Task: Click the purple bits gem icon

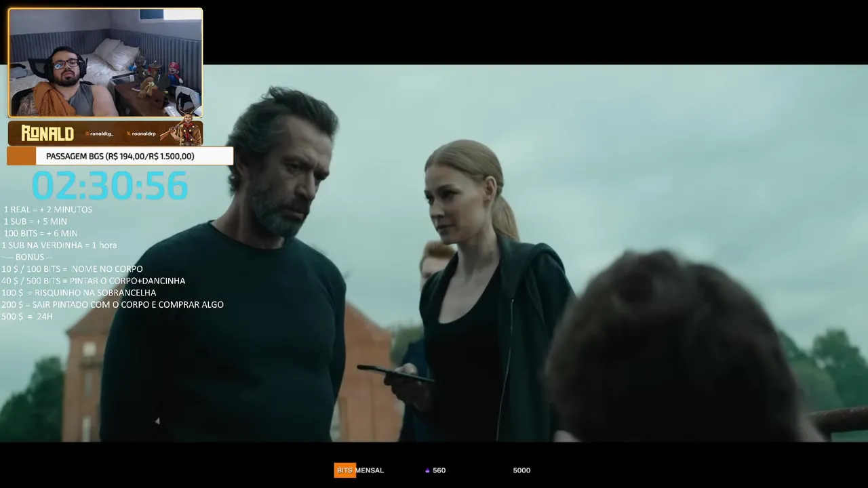Action: tap(427, 470)
